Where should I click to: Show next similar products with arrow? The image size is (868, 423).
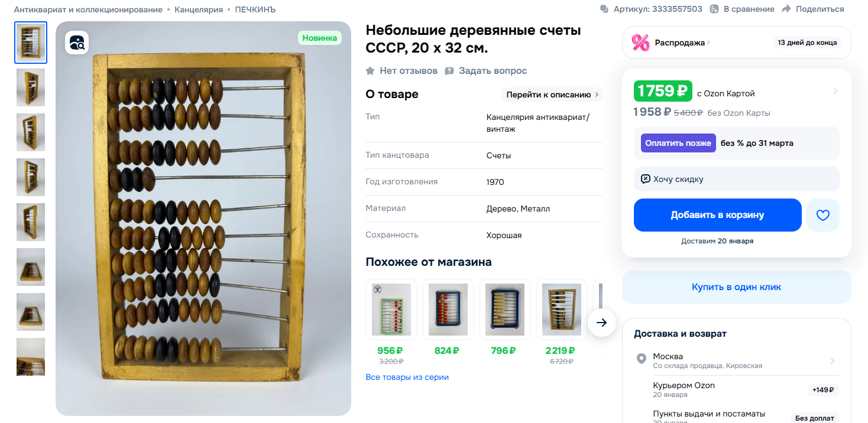pyautogui.click(x=602, y=323)
